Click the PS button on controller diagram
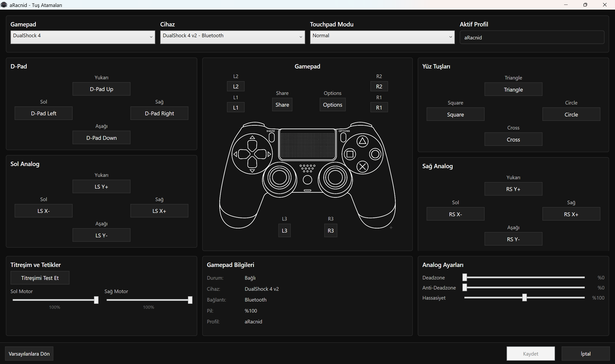The height and width of the screenshot is (364, 615). [307, 180]
